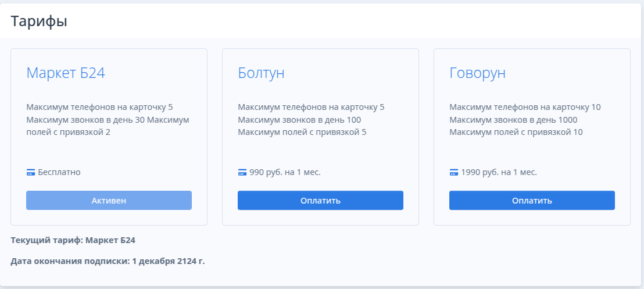This screenshot has height=289, width=644.
Task: Click 'Дата окончания подписки: 1 декабря 2124 г.'
Action: click(108, 261)
